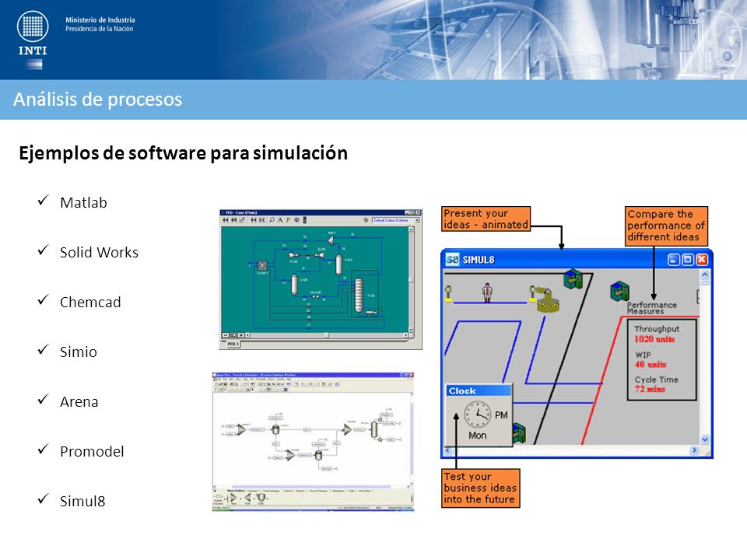
Task: Click the SIMUL8 S8 title bar icon
Action: click(x=452, y=260)
